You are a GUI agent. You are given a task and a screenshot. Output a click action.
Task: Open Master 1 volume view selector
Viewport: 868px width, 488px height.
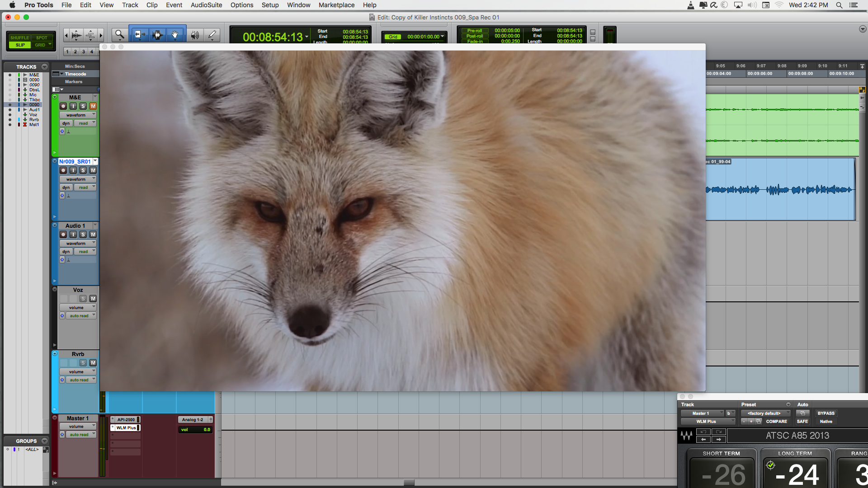[78, 427]
